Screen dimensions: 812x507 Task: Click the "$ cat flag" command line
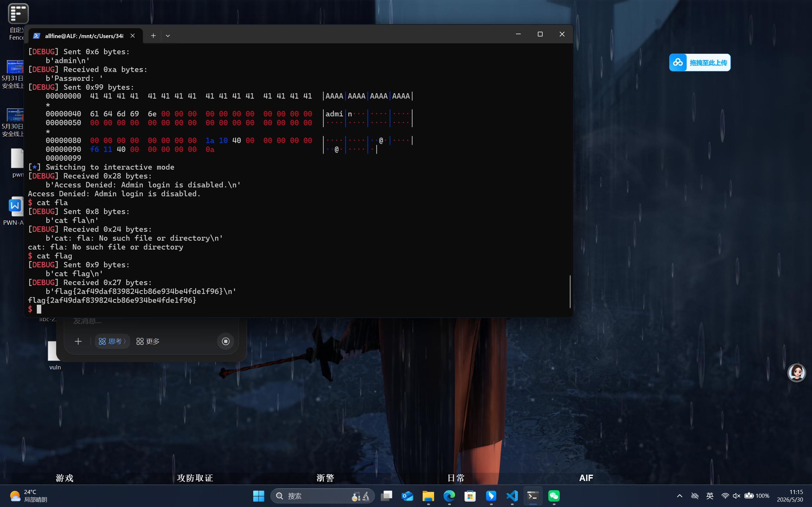tap(50, 256)
